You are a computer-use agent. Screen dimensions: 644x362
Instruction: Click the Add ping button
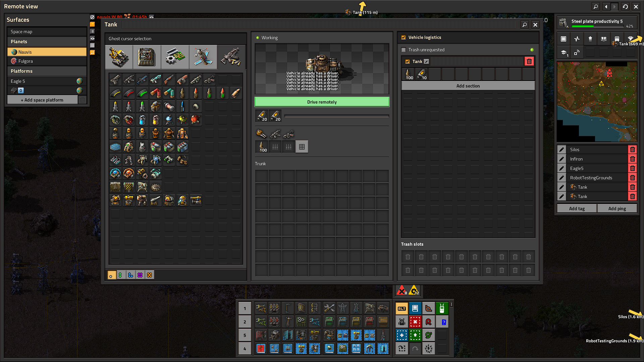(617, 208)
